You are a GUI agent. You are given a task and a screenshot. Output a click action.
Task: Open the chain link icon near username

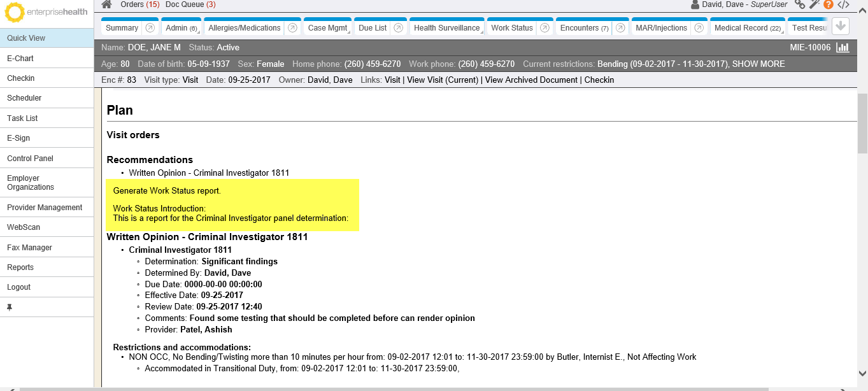(x=800, y=4)
